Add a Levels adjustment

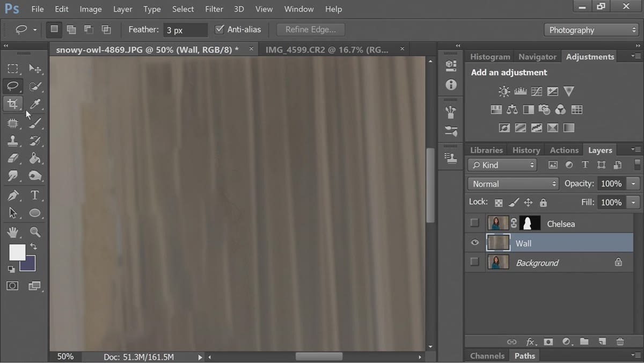(520, 91)
